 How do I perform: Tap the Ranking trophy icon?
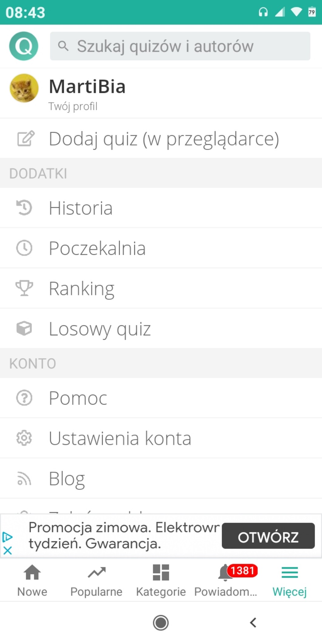[24, 288]
